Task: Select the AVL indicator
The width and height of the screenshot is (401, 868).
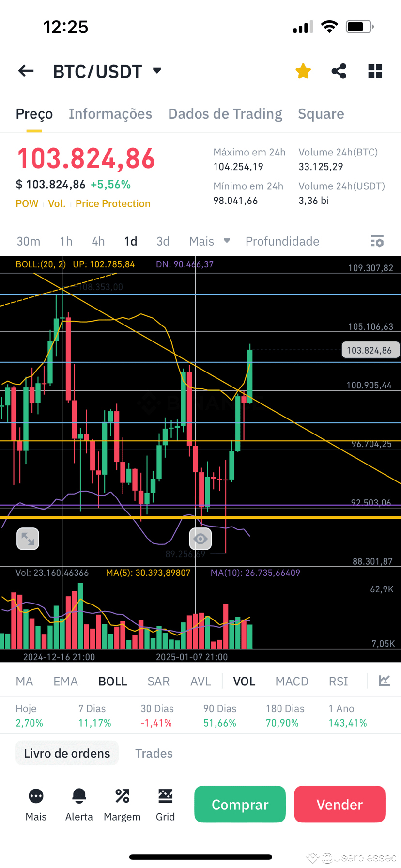Action: tap(200, 682)
